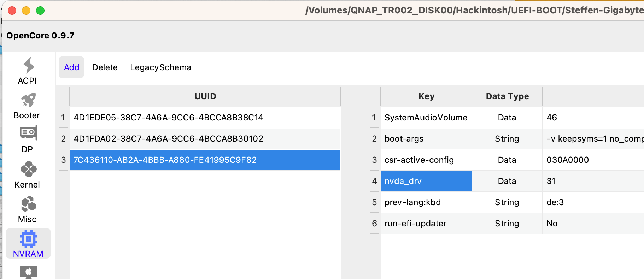Open the Apple platform info icon

pos(28,272)
